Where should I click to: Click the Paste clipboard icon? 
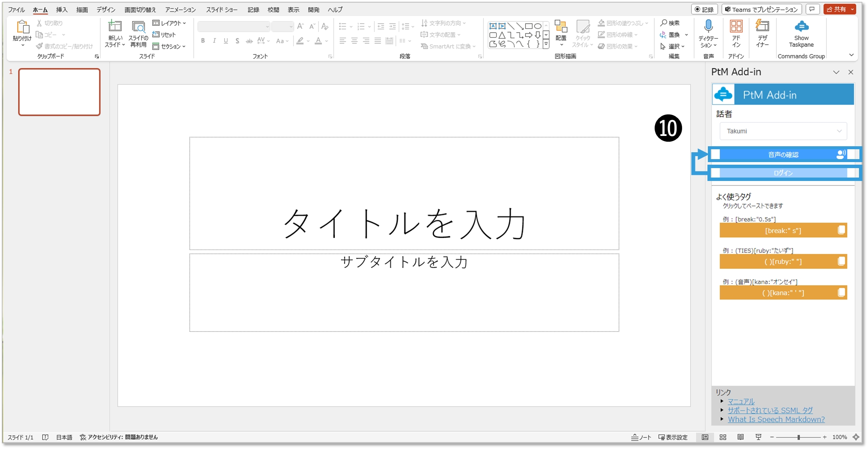coord(22,27)
